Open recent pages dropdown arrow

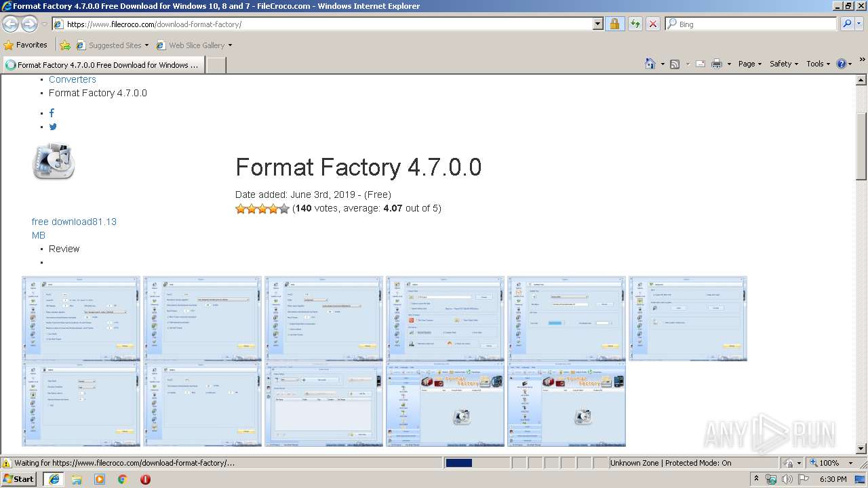tap(44, 24)
